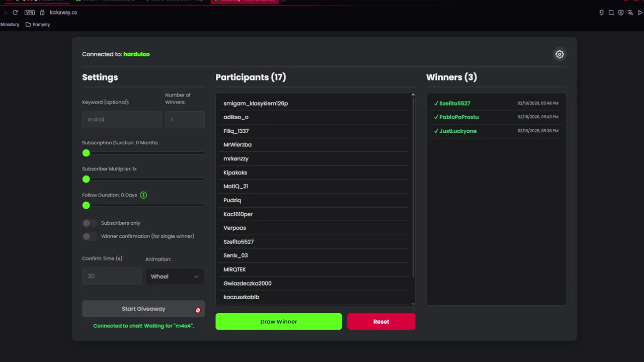This screenshot has height=362, width=644.
Task: Click the pin icon in browser toolbar
Action: pos(601,13)
